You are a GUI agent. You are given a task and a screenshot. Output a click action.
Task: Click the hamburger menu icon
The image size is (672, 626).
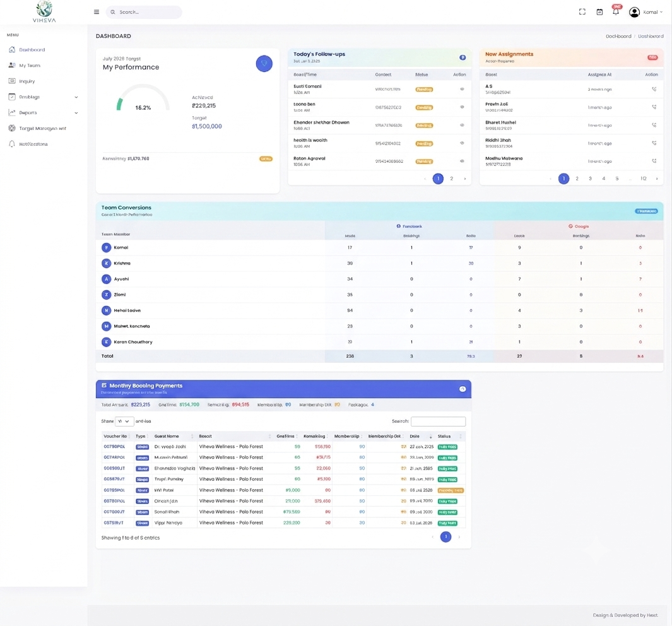(97, 12)
